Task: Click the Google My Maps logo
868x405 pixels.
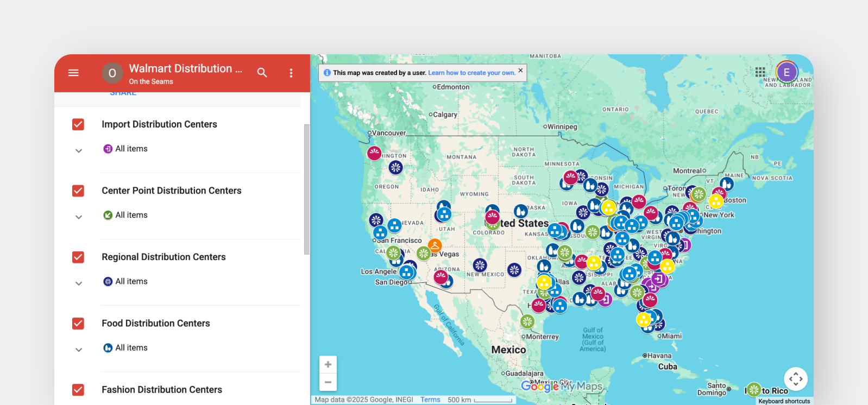Action: 562,386
